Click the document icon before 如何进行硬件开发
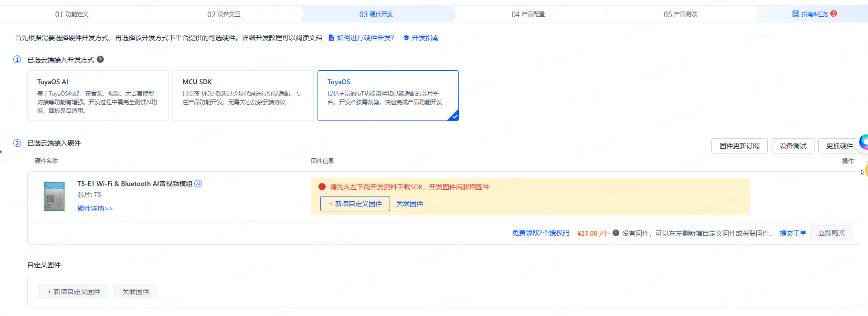The width and height of the screenshot is (868, 316). [x=331, y=38]
